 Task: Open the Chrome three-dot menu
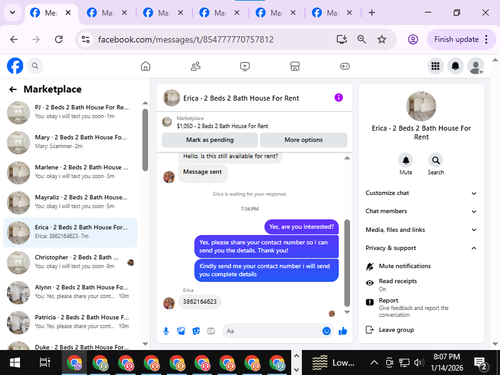pyautogui.click(x=487, y=39)
